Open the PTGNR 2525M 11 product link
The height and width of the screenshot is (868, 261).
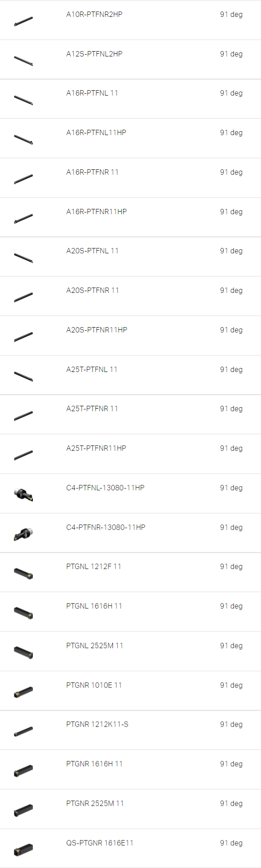[x=95, y=803]
